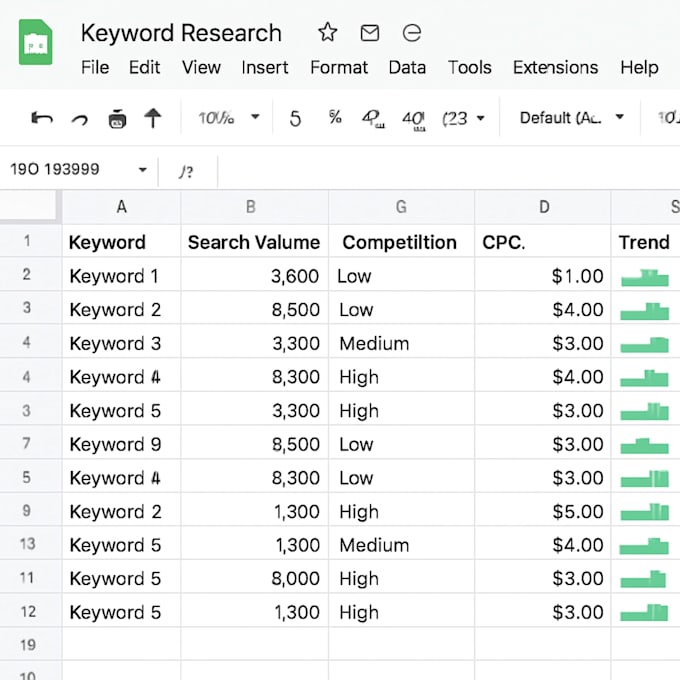
Task: Expand the name box dropdown arrow
Action: coord(143,170)
